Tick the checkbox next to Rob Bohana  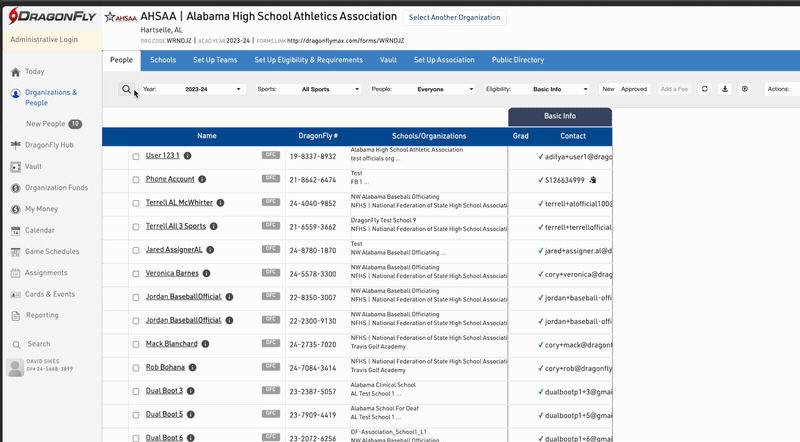coord(136,367)
